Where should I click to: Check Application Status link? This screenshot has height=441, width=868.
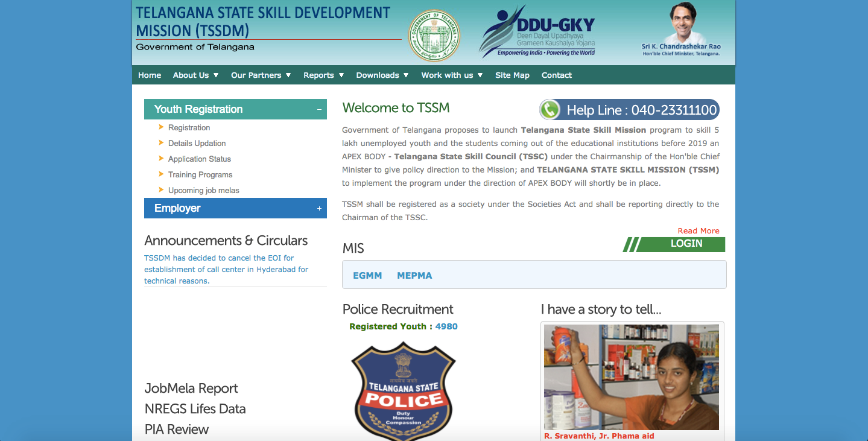[x=199, y=159]
